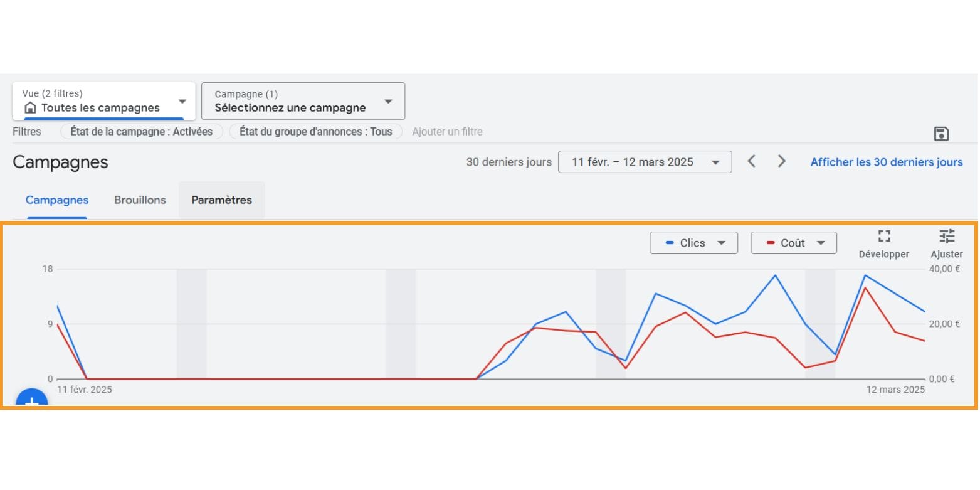Go to next date range arrow
Image resolution: width=980 pixels, height=490 pixels.
point(781,162)
